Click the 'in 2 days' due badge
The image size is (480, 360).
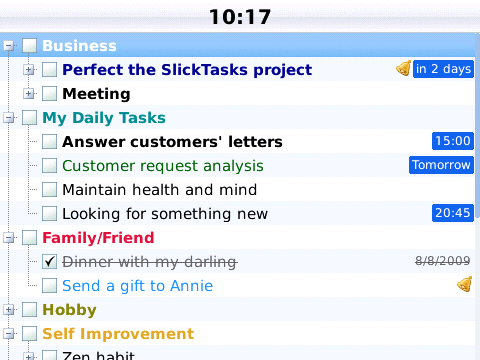point(443,69)
